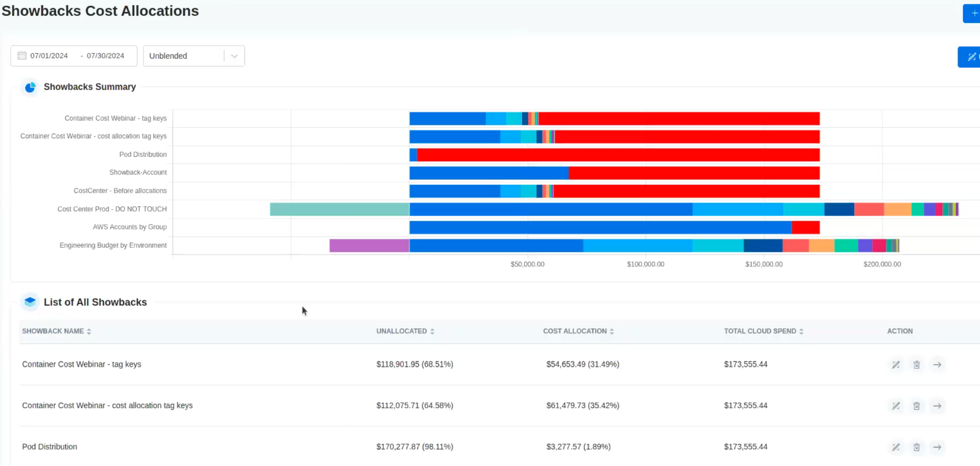Click chart label Engineering Budget by Environment
Viewport: 980px width, 466px height.
[x=113, y=245]
